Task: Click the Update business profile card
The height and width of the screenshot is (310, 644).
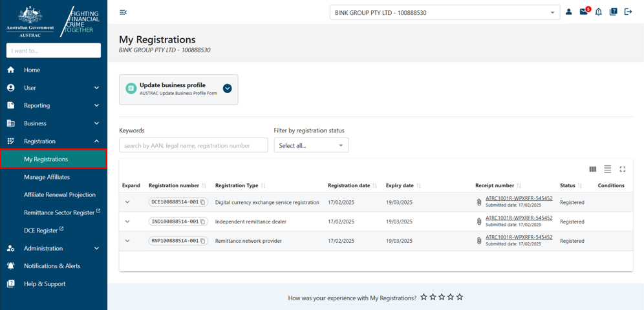Action: coord(178,89)
